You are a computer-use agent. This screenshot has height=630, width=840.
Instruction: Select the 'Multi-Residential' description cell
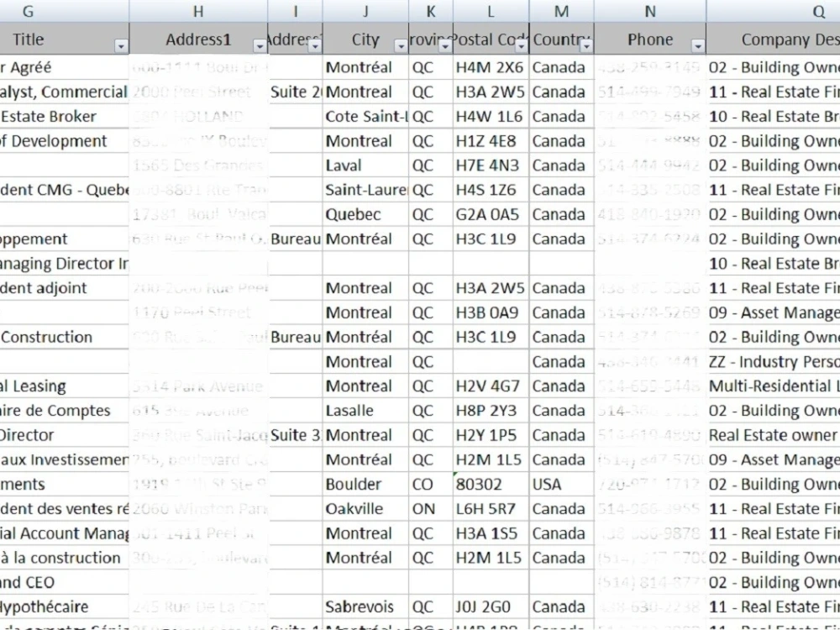pyautogui.click(x=774, y=386)
